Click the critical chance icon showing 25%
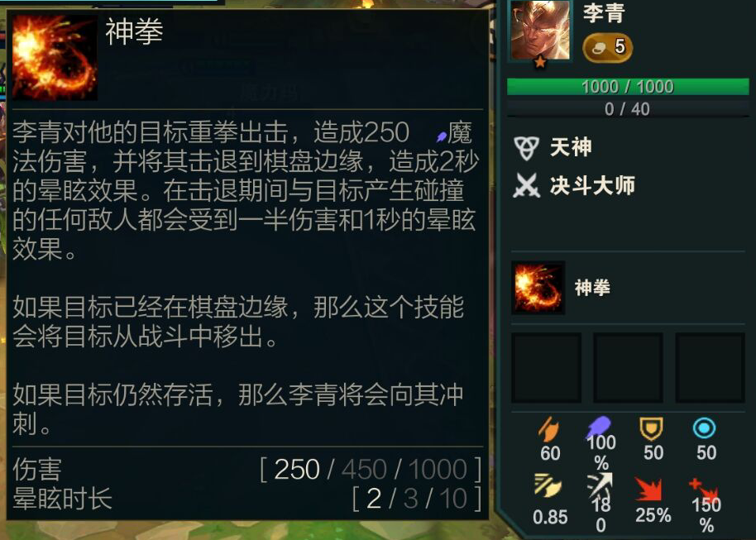756x540 pixels. [650, 490]
